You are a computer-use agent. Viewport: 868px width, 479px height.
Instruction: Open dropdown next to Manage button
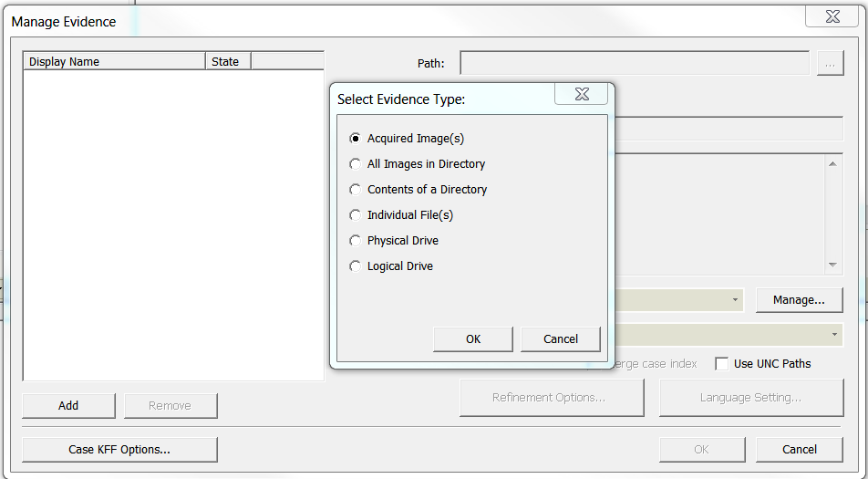tap(735, 299)
